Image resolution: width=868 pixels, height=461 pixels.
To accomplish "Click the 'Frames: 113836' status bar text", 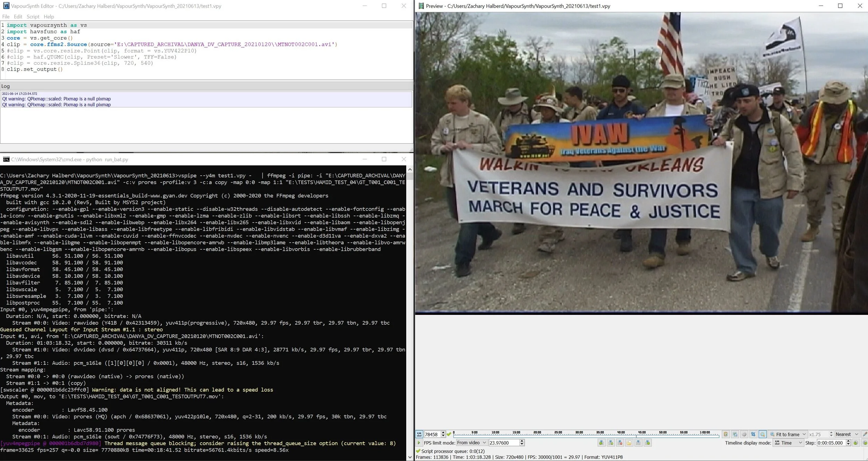I will pos(432,457).
